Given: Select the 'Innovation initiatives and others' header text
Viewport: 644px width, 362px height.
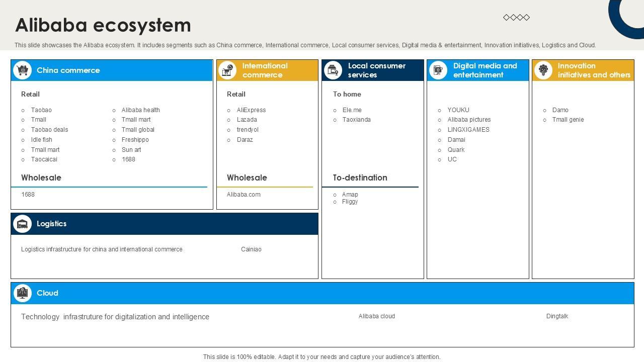Looking at the screenshot, I should coord(594,70).
